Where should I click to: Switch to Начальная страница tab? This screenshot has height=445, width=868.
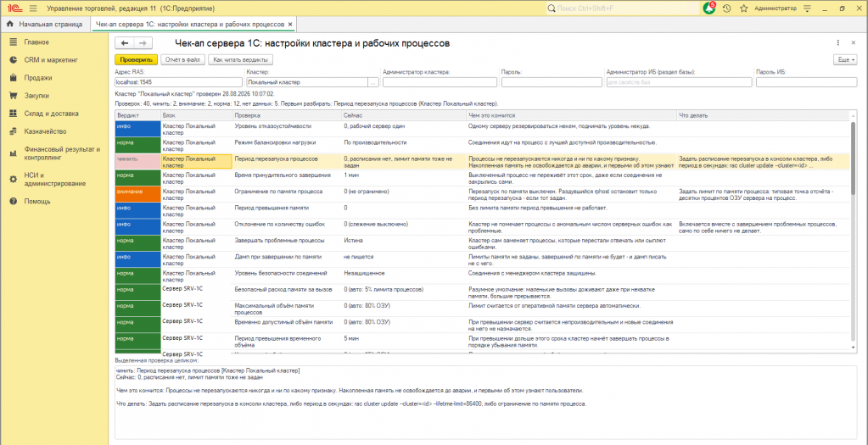click(x=44, y=25)
